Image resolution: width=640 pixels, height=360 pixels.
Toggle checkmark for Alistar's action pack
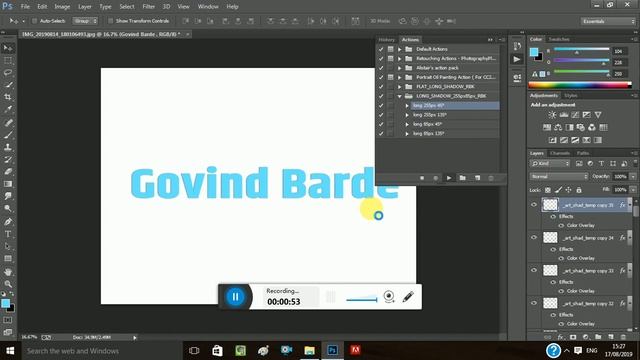click(x=381, y=68)
